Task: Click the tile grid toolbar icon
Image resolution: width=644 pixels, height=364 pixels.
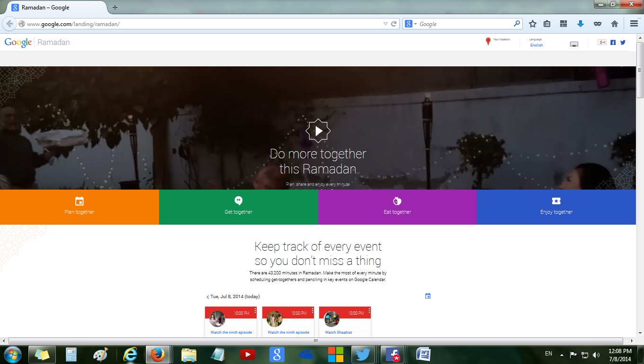Action: click(563, 24)
